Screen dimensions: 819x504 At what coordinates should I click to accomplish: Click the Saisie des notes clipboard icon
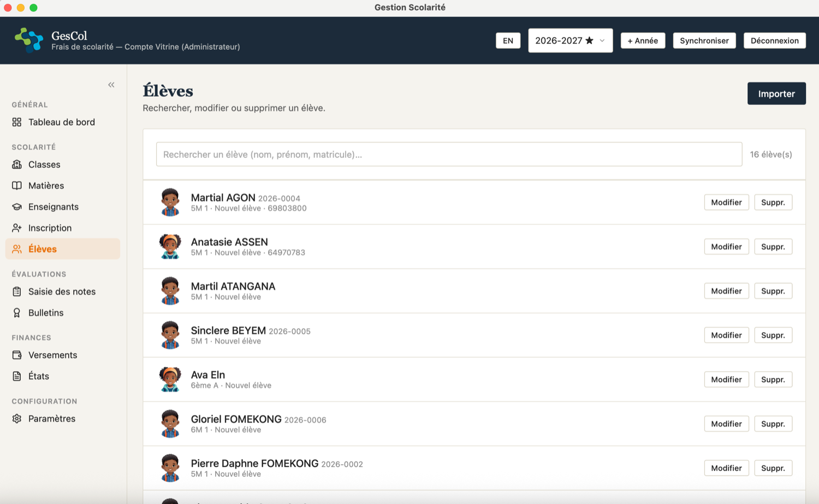click(17, 292)
